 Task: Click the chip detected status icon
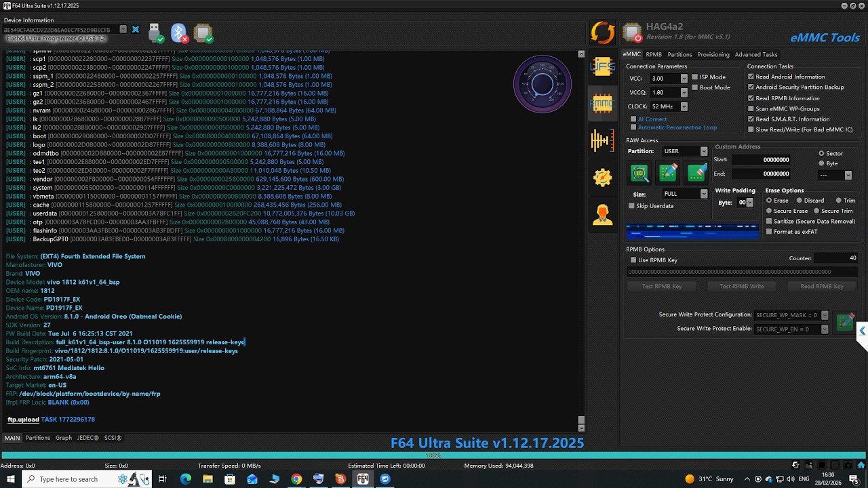[203, 33]
